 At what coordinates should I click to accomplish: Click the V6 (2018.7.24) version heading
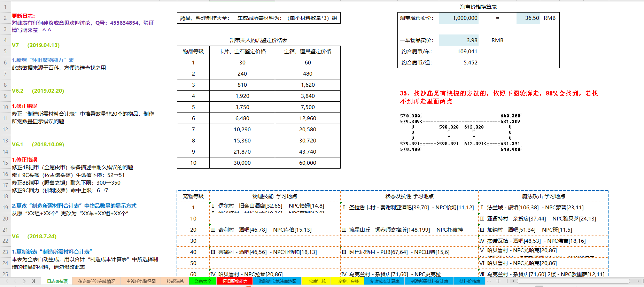pyautogui.click(x=34, y=236)
